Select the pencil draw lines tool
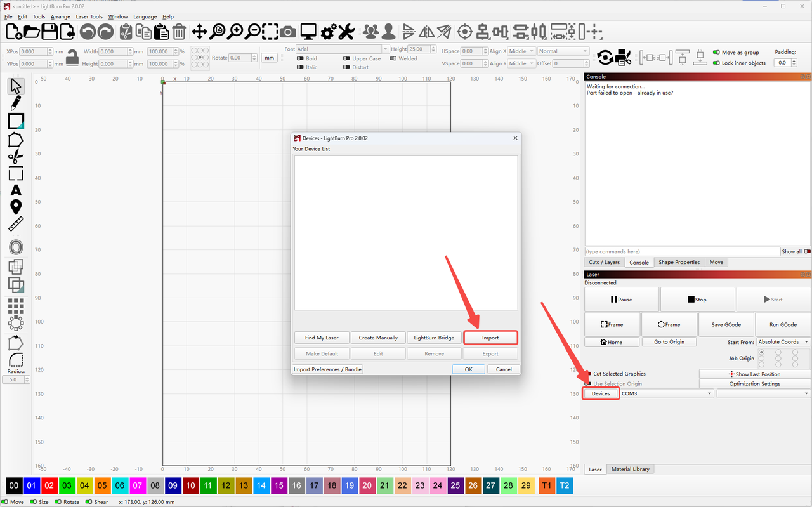Screen dimensions: 812x507 coord(16,103)
